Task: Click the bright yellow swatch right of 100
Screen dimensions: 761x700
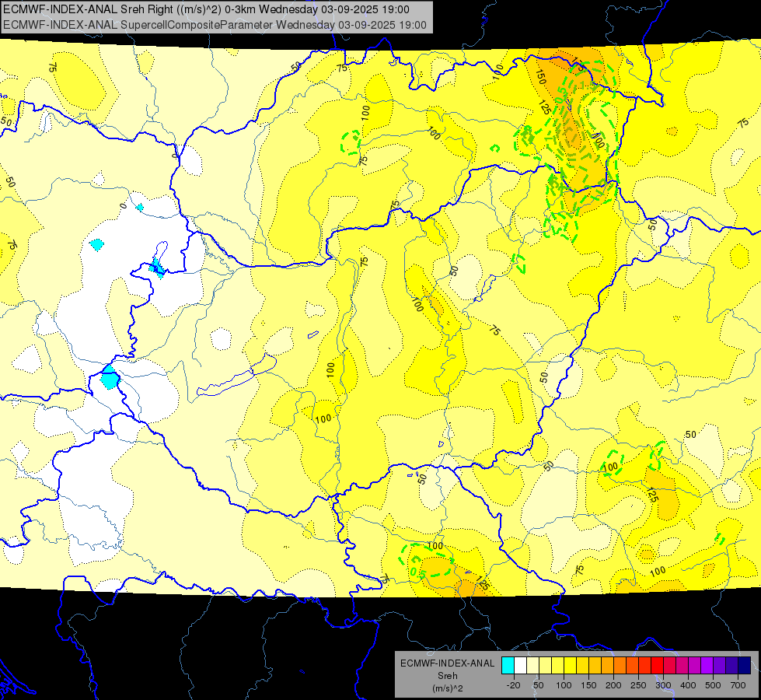Action: [571, 666]
